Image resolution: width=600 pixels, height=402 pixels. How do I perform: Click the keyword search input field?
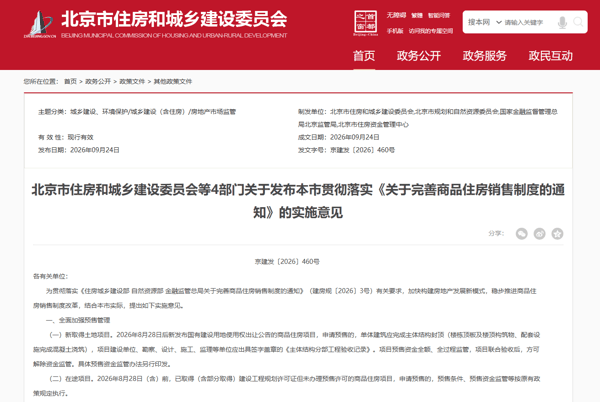click(529, 23)
